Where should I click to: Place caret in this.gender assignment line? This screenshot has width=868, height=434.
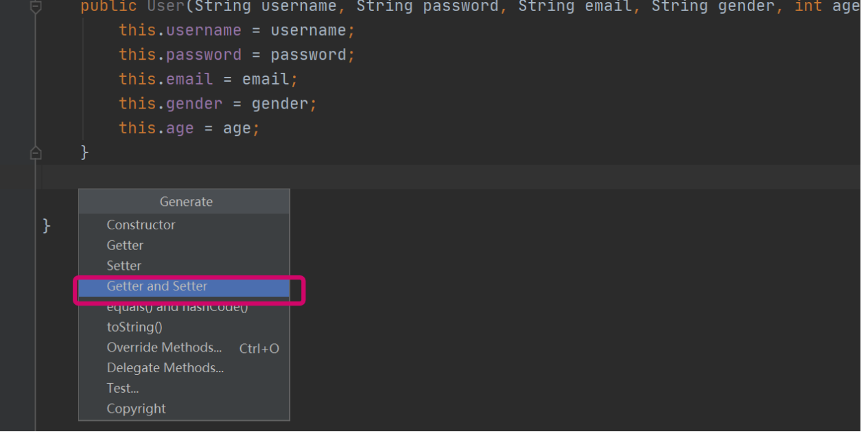click(218, 104)
